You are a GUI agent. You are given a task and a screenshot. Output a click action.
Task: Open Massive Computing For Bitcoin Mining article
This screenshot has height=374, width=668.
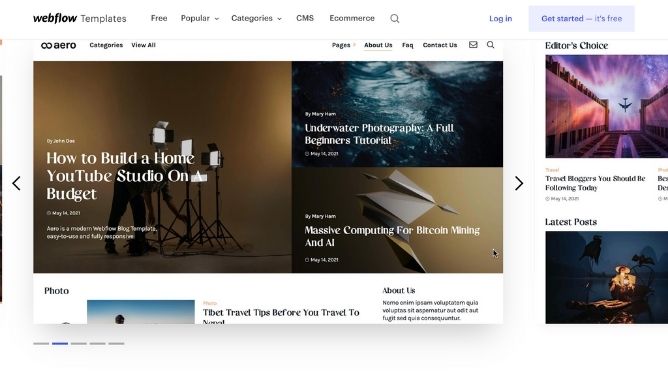[x=392, y=236]
